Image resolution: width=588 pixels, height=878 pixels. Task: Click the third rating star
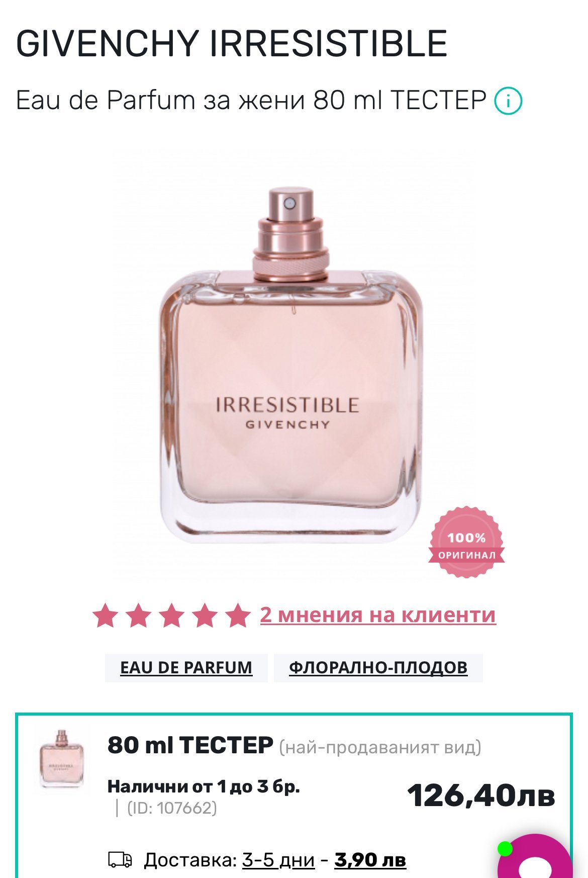[x=171, y=616]
